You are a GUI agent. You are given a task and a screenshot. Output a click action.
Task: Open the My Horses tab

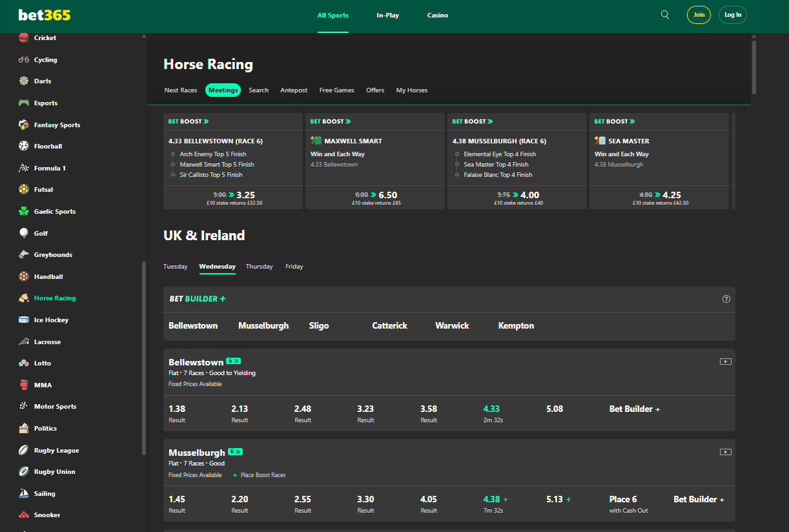click(412, 90)
